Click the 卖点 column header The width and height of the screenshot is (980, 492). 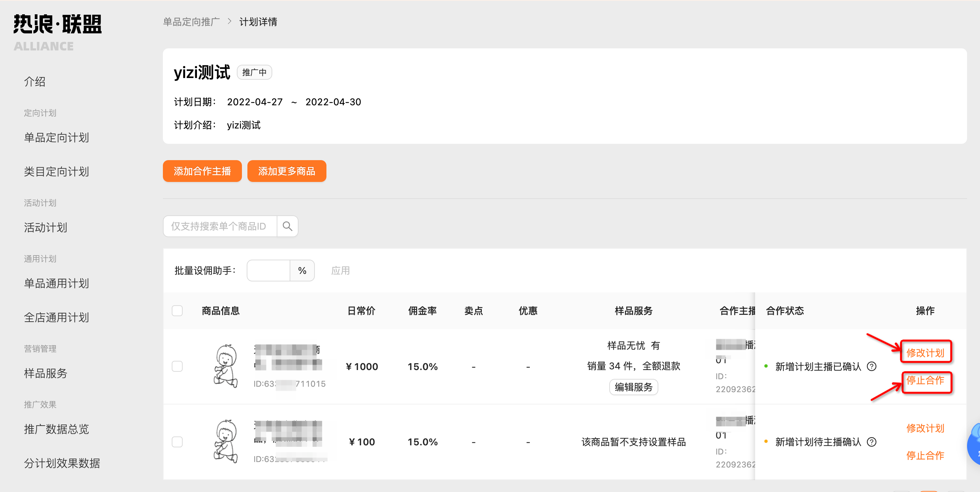click(473, 310)
